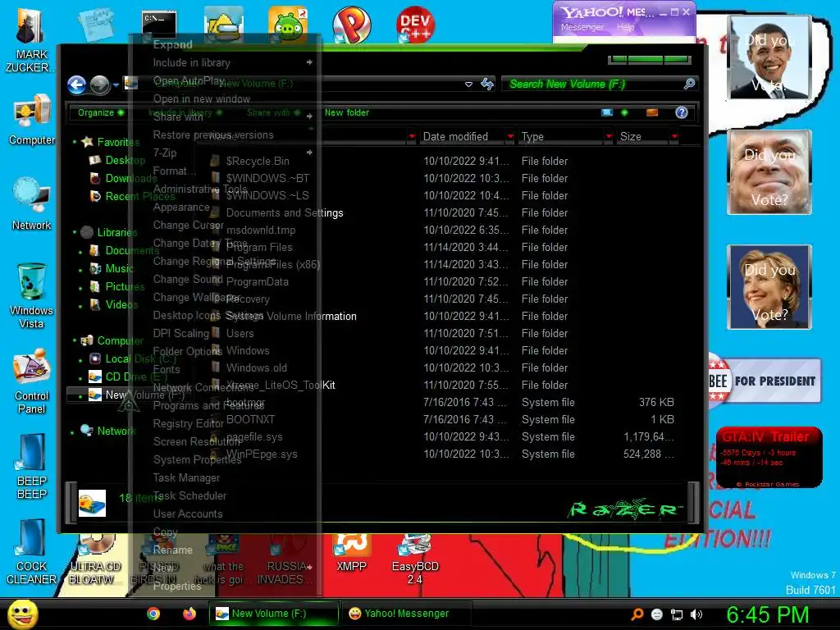Image resolution: width=840 pixels, height=630 pixels.
Task: Click the GTA:IV Trailer countdown gadget
Action: tap(769, 457)
